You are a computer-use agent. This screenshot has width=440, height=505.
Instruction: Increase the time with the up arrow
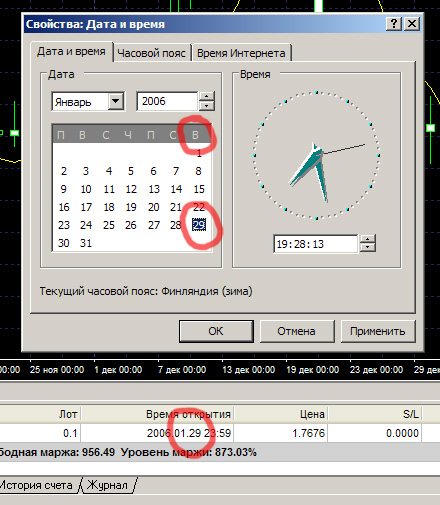(367, 239)
